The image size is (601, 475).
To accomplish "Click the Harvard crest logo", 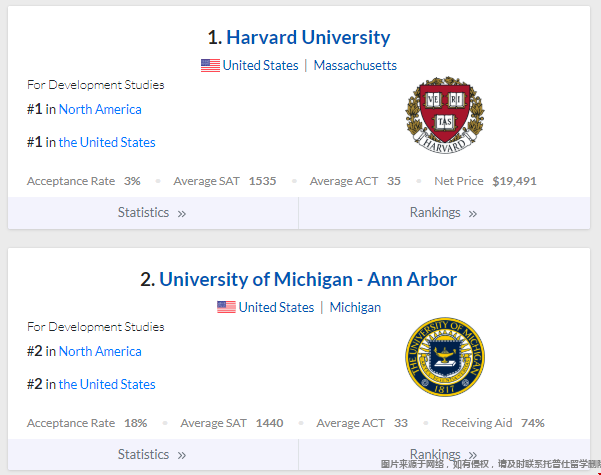I will [445, 115].
